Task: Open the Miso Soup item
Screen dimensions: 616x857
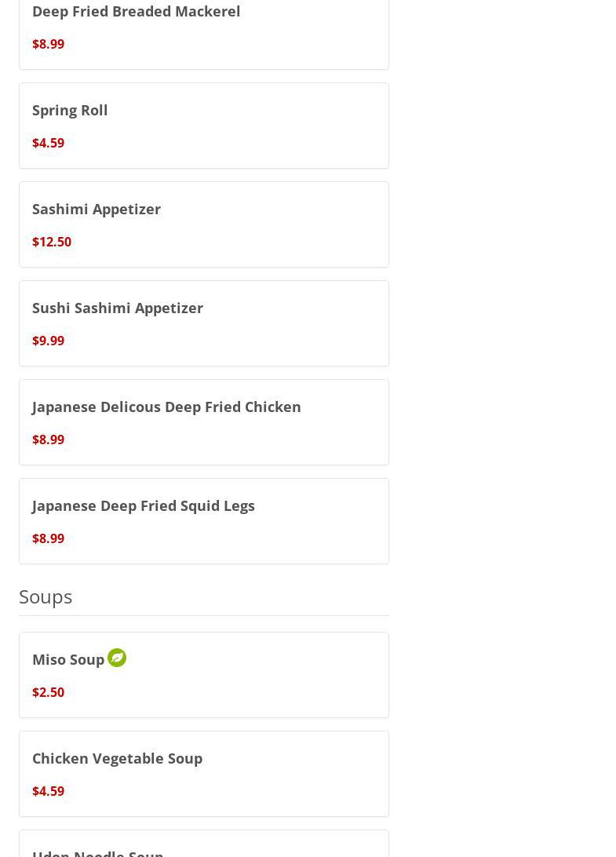Action: tap(68, 660)
